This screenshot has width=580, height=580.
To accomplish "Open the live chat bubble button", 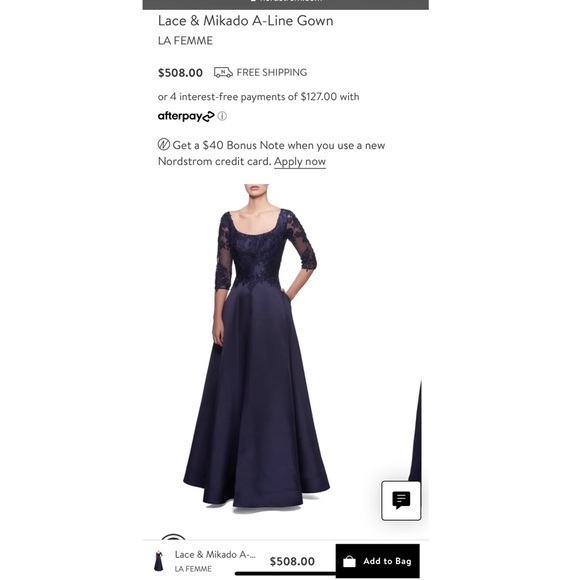I will 401,500.
